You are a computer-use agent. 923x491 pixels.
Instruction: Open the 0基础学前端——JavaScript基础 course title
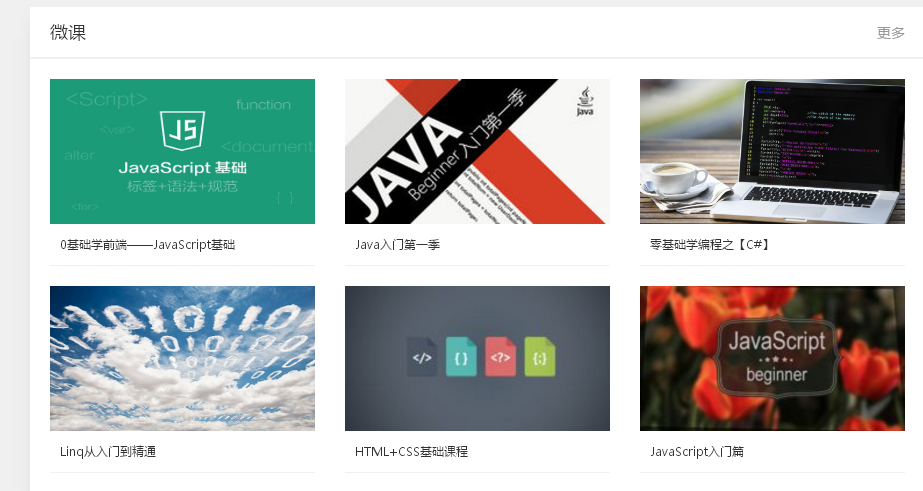point(148,244)
